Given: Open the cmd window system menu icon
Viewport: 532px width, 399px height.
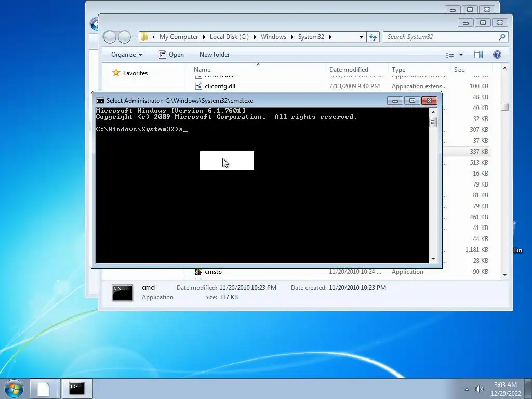Looking at the screenshot, I should coord(100,101).
